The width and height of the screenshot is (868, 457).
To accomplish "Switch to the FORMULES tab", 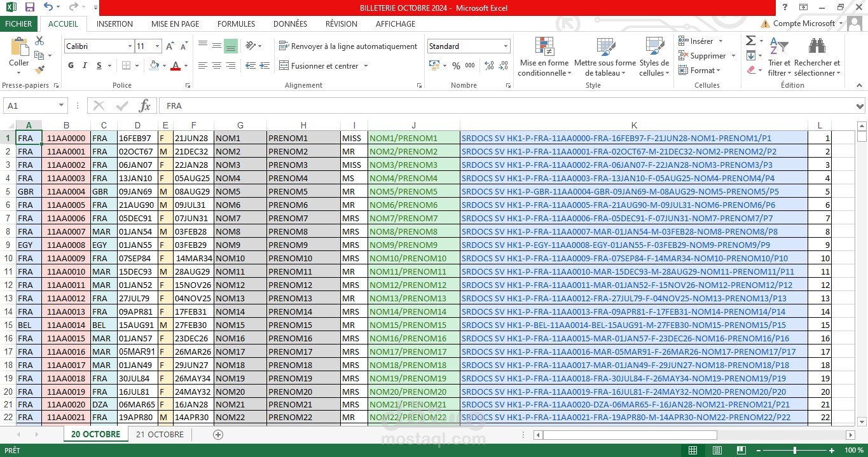I will pyautogui.click(x=236, y=24).
